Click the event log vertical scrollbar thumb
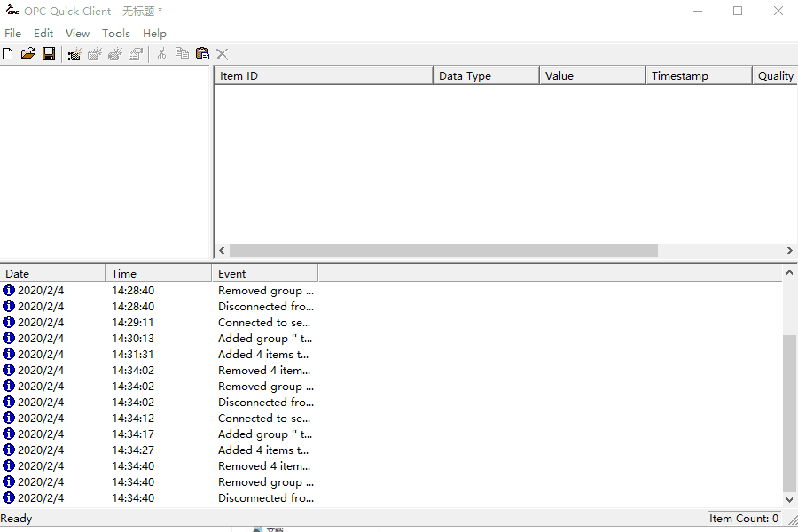This screenshot has height=532, width=798. (x=789, y=413)
